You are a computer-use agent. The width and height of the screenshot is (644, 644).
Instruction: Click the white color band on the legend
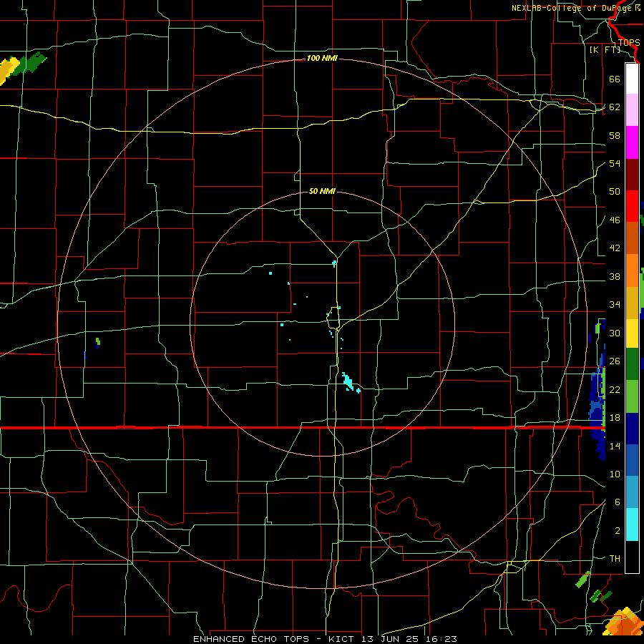tap(632, 79)
